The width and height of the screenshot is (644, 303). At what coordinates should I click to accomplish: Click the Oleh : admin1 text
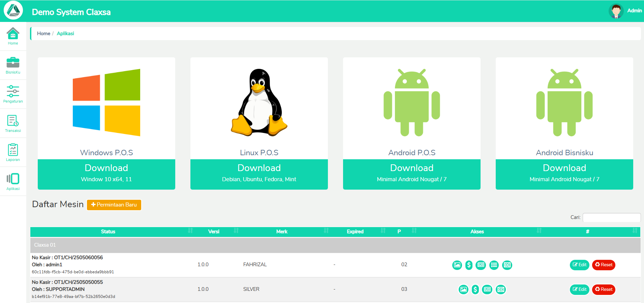pos(47,265)
